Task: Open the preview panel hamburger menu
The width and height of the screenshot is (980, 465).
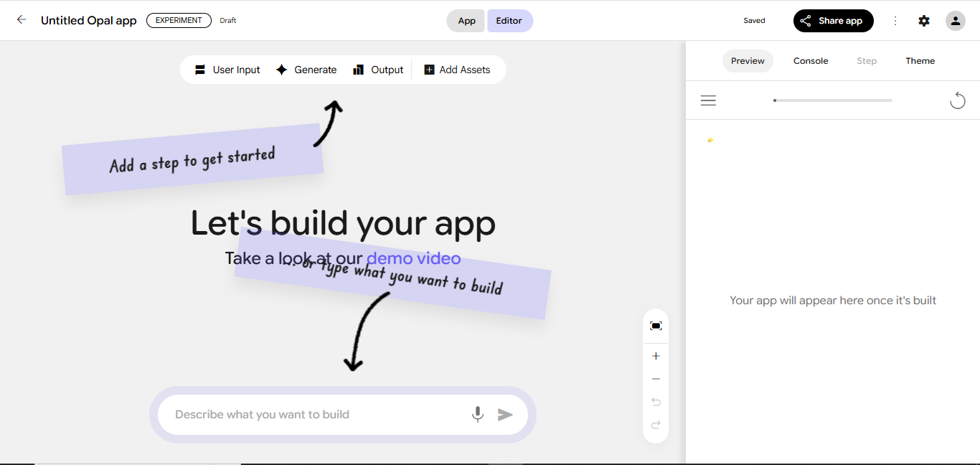Action: pos(708,100)
